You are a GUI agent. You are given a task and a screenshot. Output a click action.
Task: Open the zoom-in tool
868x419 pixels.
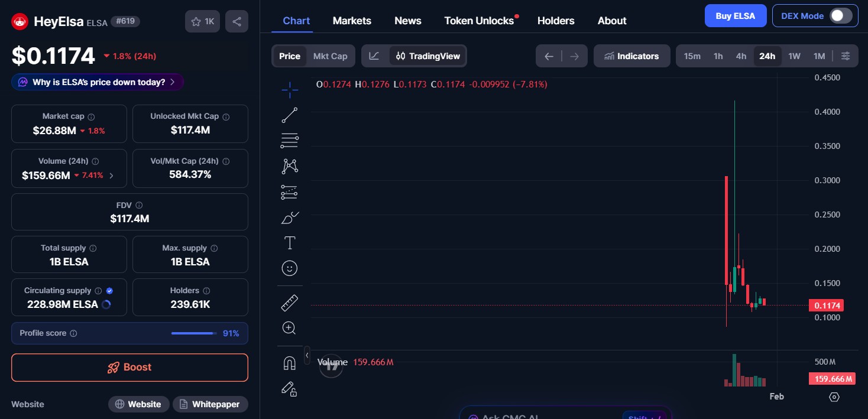(289, 327)
